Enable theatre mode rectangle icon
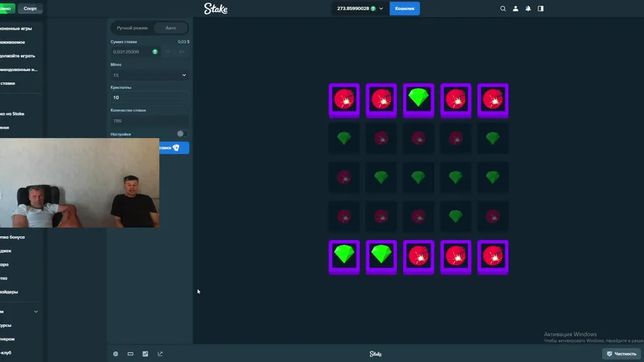This screenshot has width=644, height=362. [130, 354]
